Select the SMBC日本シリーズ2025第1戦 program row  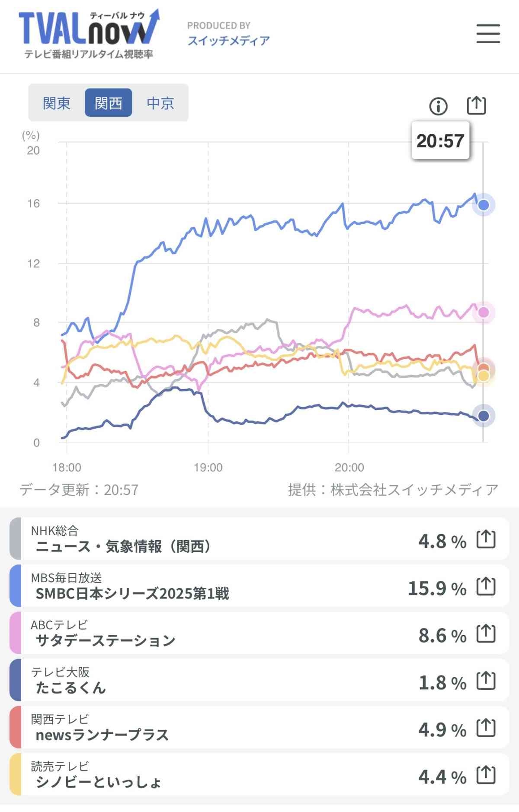coord(216,586)
